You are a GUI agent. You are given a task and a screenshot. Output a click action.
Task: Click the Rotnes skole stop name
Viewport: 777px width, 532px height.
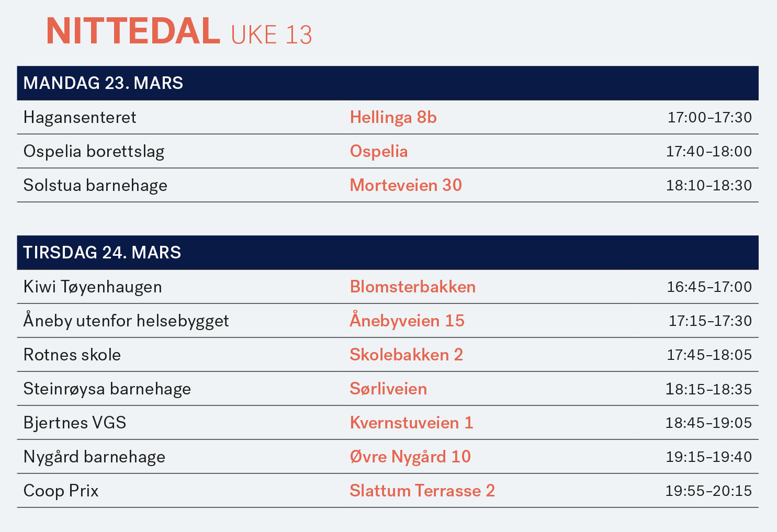[x=72, y=355]
